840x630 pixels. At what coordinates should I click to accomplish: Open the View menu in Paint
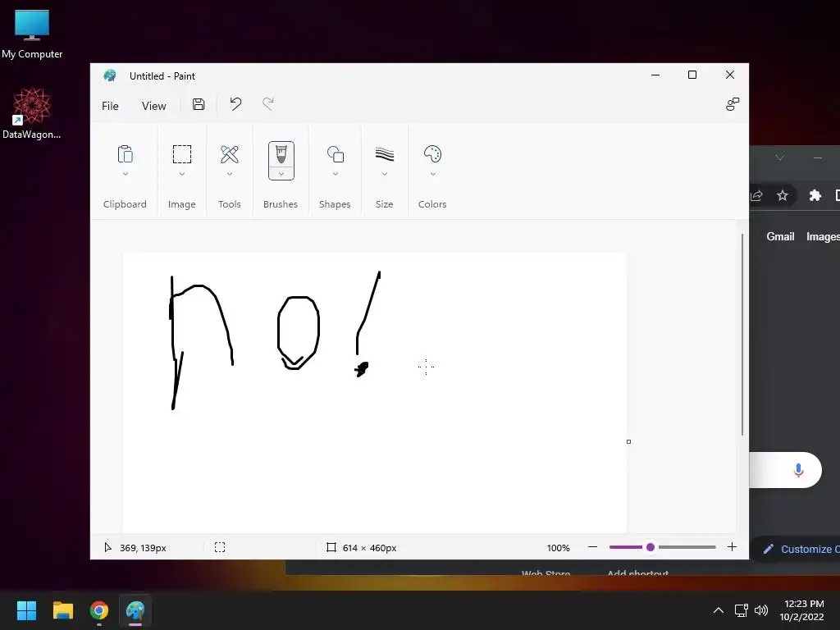[153, 106]
